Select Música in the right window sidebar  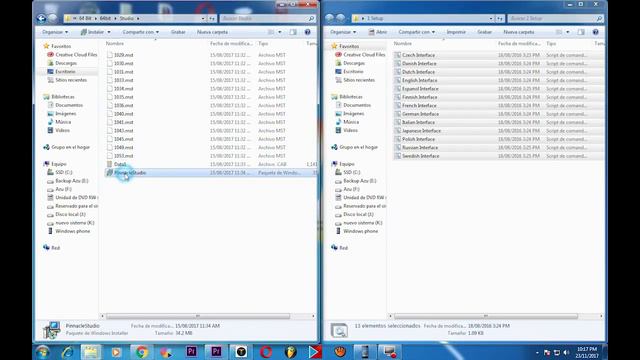pyautogui.click(x=351, y=122)
